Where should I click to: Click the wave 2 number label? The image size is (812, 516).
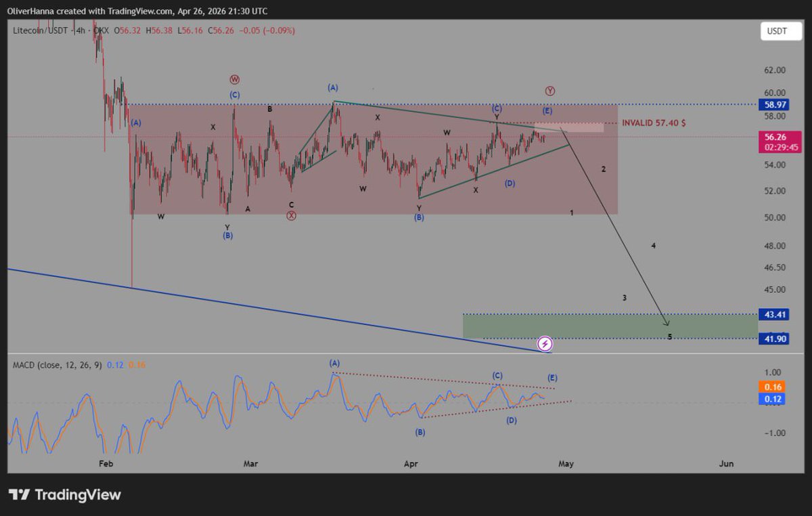(x=604, y=169)
